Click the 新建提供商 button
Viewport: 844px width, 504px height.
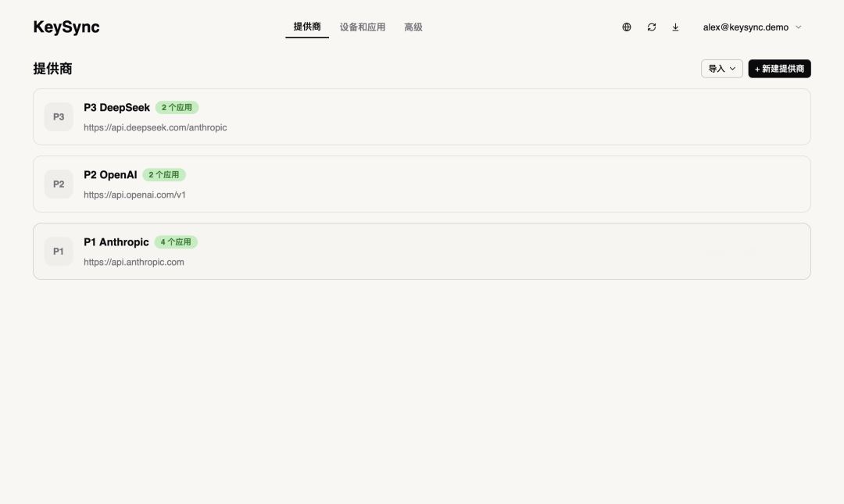[779, 69]
